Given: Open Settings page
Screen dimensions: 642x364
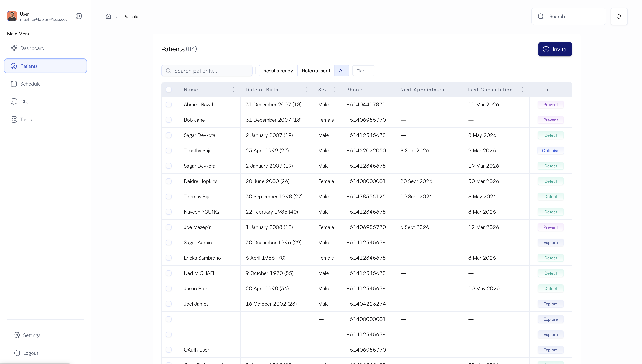Looking at the screenshot, I should tap(32, 335).
